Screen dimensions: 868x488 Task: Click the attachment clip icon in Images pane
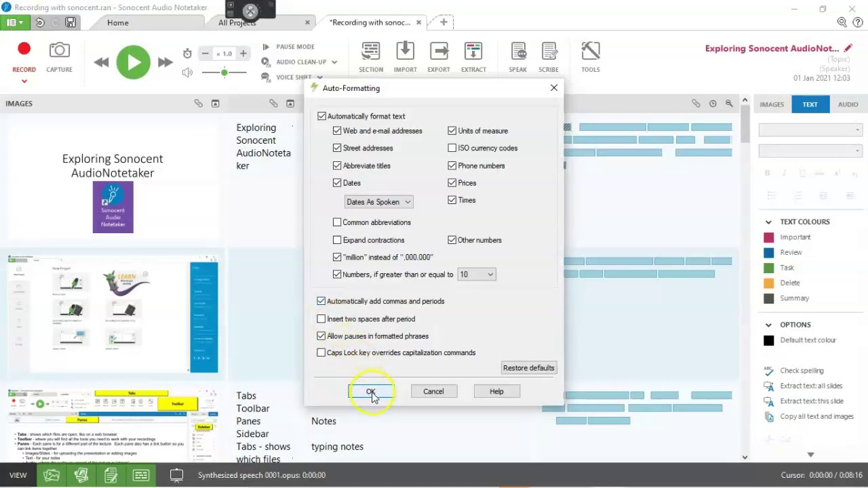pyautogui.click(x=198, y=103)
